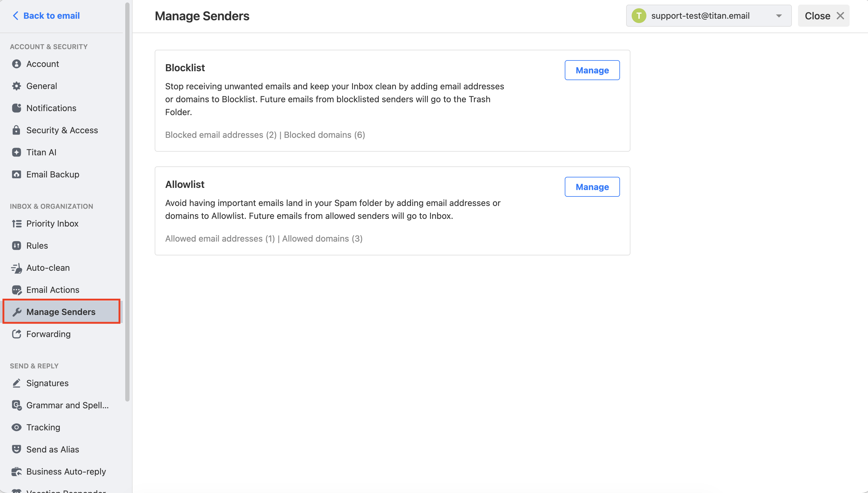This screenshot has width=868, height=493.
Task: Click the Security & Access lock icon
Action: point(16,130)
